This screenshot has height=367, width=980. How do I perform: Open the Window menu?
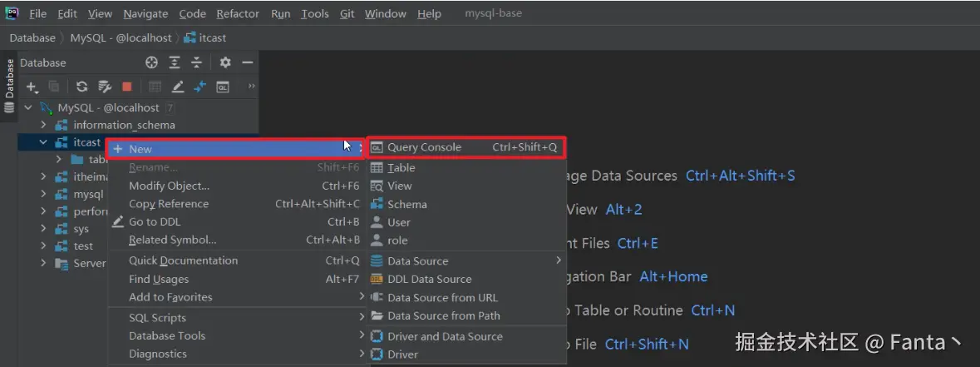(x=385, y=13)
